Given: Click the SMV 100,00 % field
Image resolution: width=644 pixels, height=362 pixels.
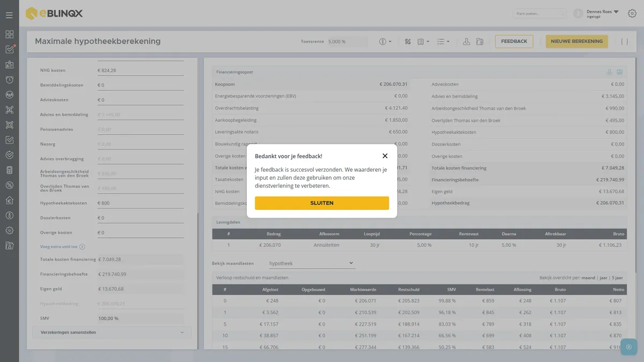Looking at the screenshot, I should coord(141,318).
